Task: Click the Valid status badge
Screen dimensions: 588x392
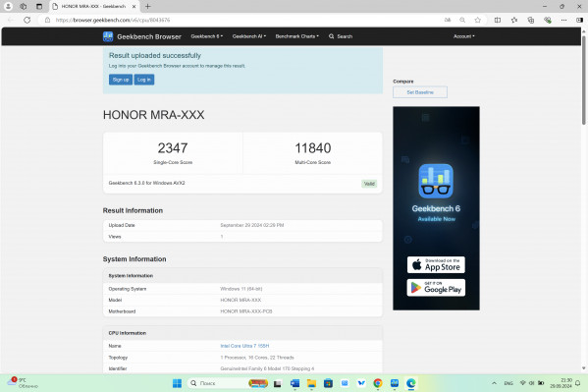Action: [369, 184]
